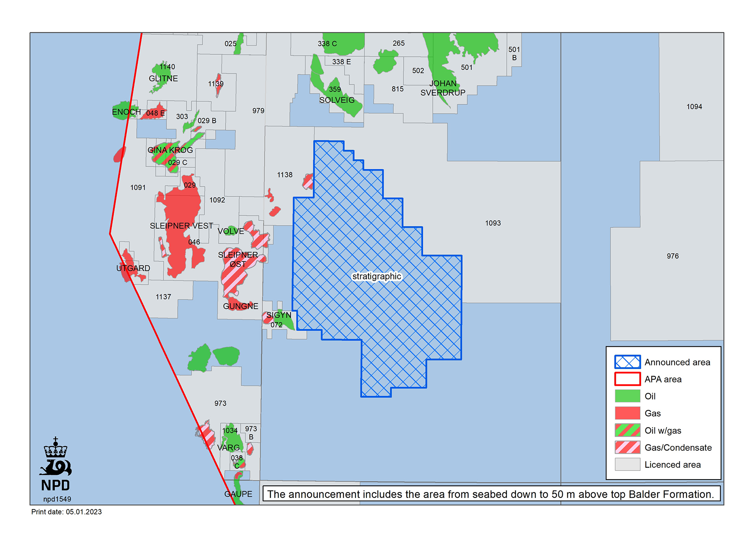Click the SLEIPNER VEST field label

[x=182, y=226]
